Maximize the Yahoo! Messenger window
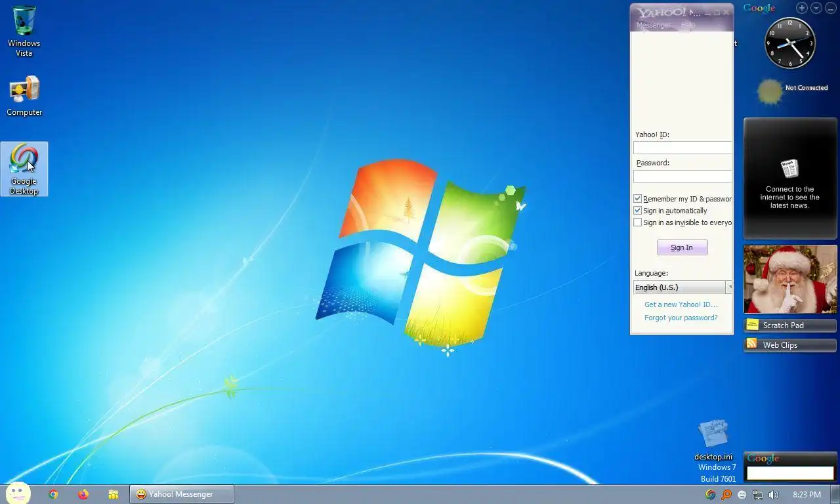The height and width of the screenshot is (504, 840). (717, 12)
